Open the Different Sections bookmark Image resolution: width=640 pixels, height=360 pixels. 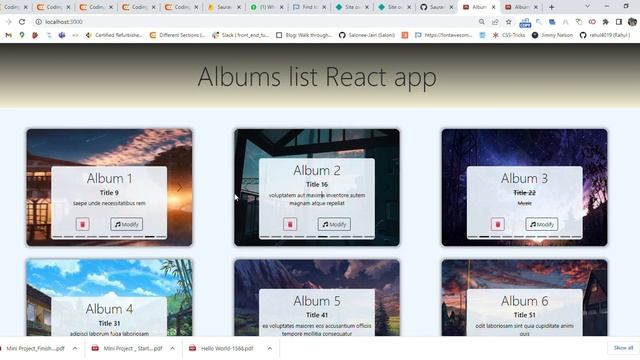click(x=177, y=35)
